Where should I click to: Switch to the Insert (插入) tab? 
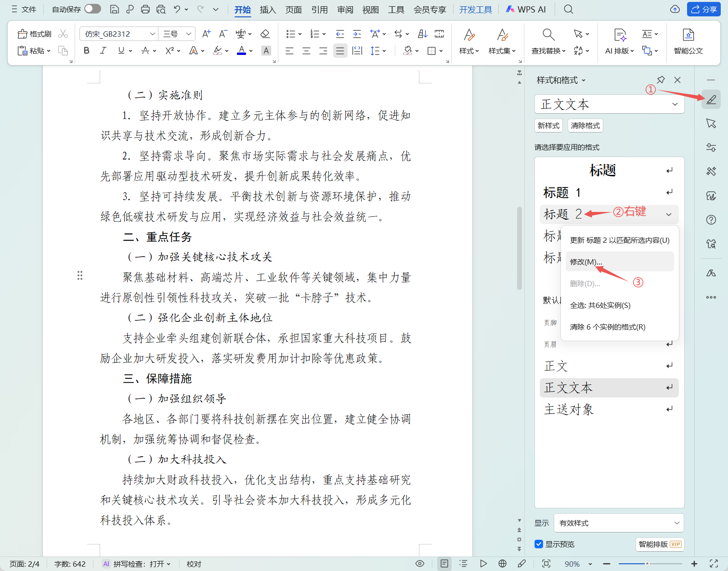[x=268, y=10]
